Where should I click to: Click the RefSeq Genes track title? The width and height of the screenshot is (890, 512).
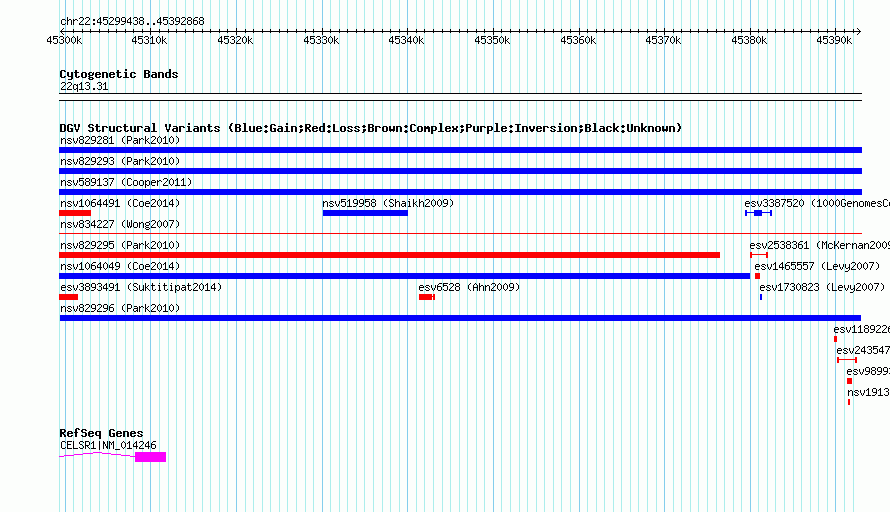tap(101, 433)
